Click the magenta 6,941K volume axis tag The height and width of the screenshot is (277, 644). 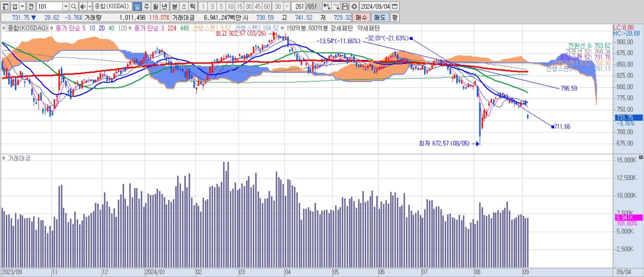(629, 217)
